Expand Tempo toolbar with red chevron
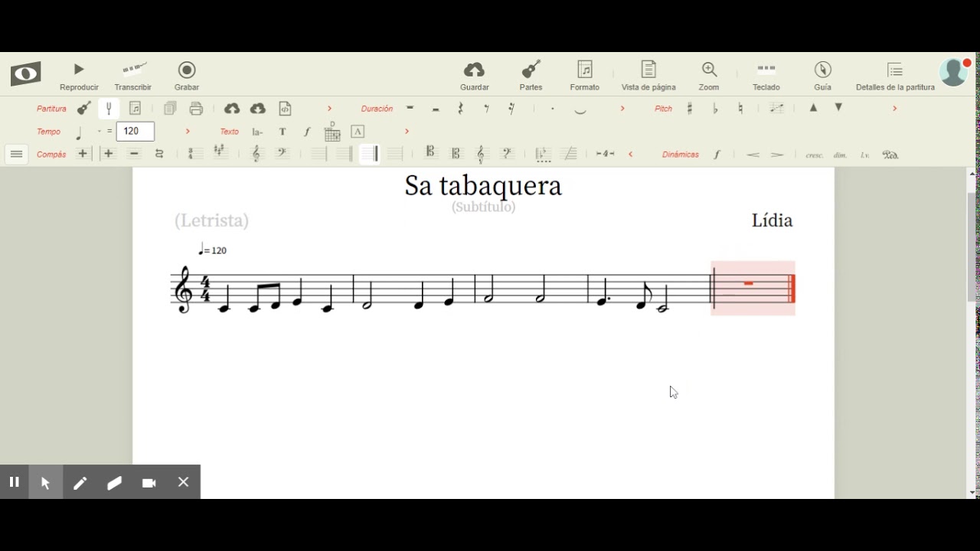Viewport: 980px width, 551px height. point(188,132)
